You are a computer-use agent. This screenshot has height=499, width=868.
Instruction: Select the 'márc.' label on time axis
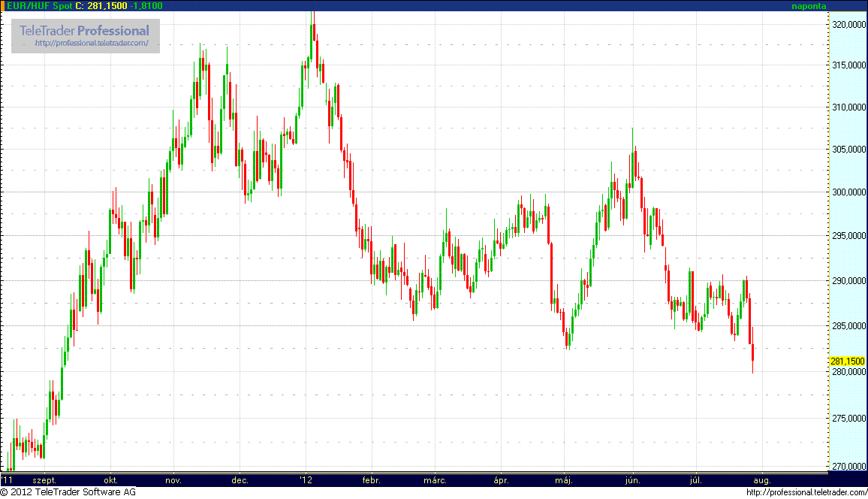[435, 479]
